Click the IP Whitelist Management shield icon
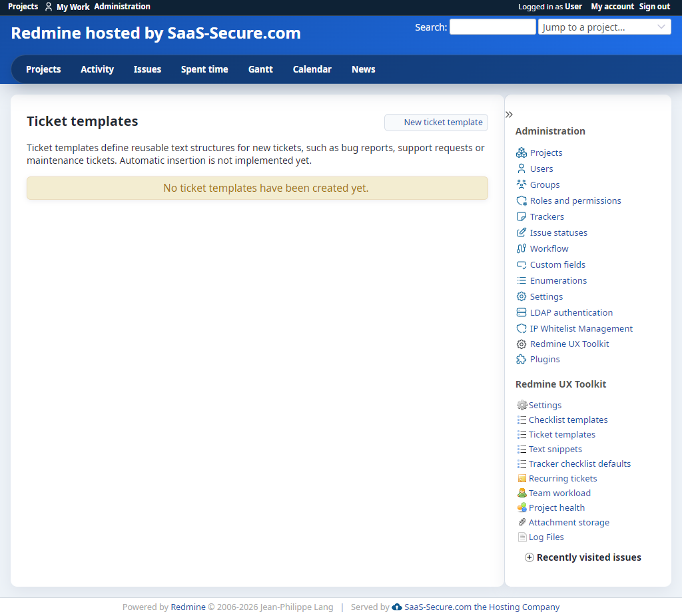This screenshot has height=616, width=682. 521,328
